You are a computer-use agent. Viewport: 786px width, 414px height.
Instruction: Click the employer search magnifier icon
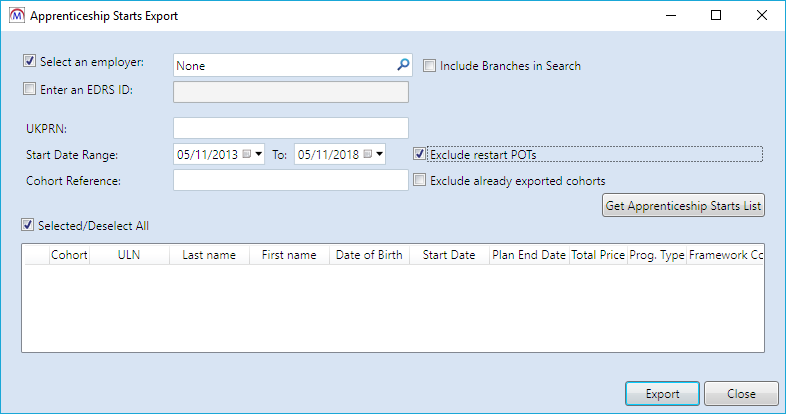[403, 65]
